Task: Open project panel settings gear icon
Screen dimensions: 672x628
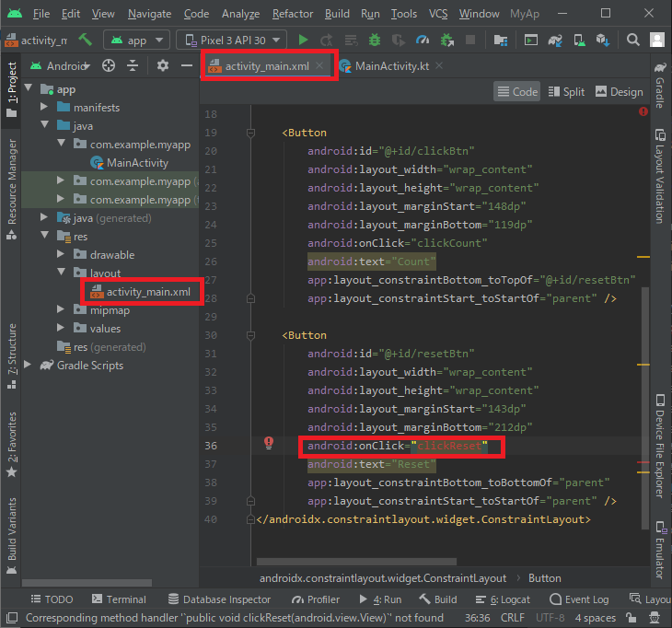Action: [162, 65]
